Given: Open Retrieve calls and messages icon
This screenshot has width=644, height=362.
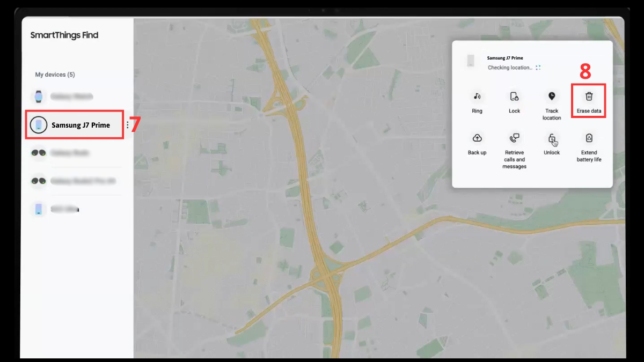Looking at the screenshot, I should tap(514, 138).
